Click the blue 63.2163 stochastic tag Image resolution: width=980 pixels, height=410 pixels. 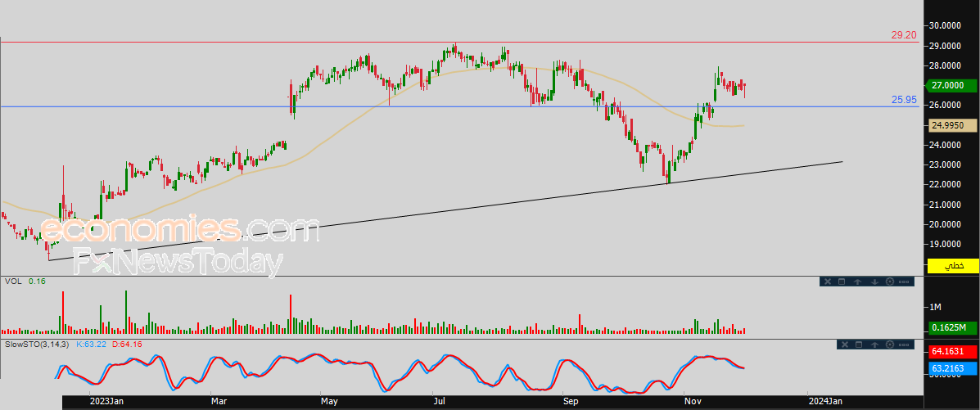(x=953, y=370)
